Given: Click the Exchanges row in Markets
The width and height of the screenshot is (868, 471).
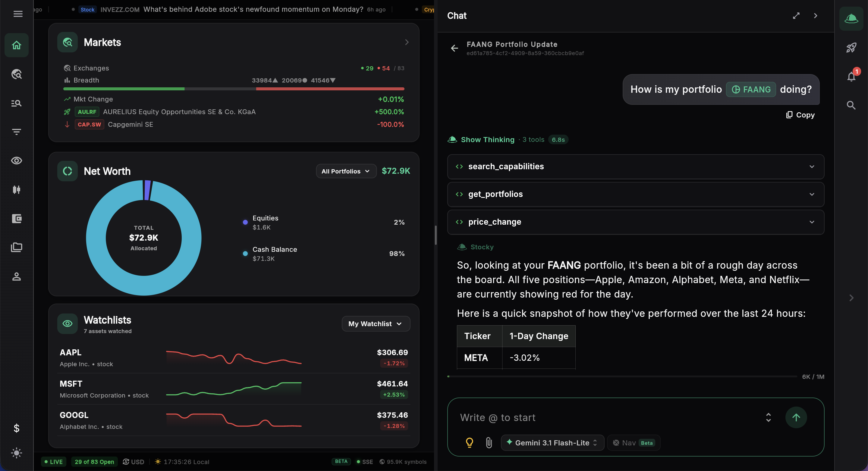Looking at the screenshot, I should [234, 68].
